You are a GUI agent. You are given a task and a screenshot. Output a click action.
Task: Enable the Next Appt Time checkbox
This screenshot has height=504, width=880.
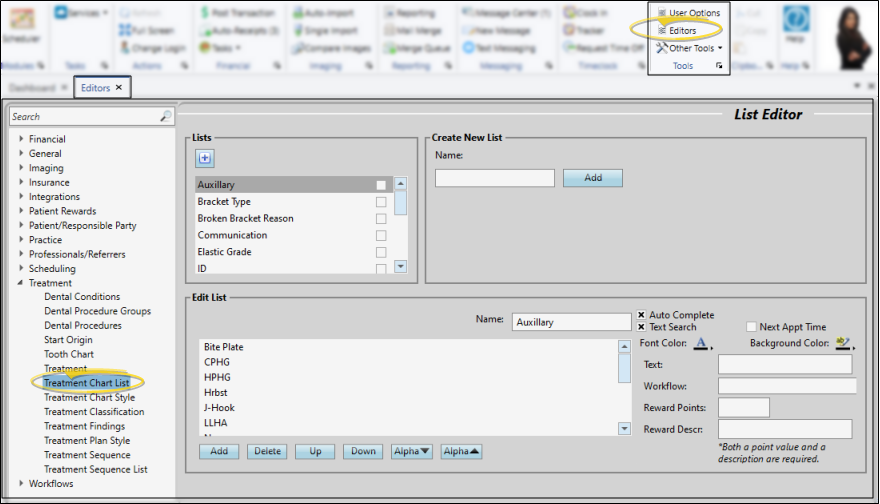coord(751,327)
